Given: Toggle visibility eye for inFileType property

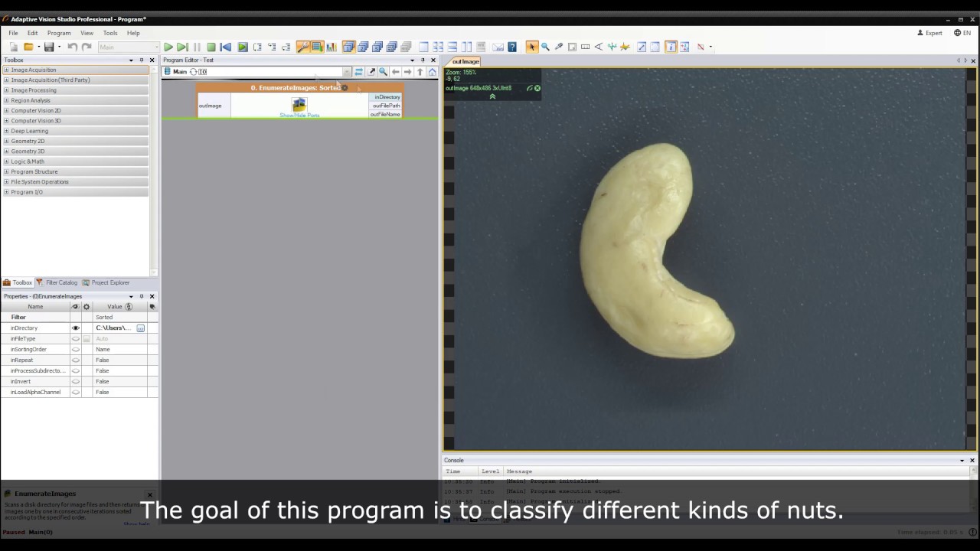Looking at the screenshot, I should tap(75, 338).
